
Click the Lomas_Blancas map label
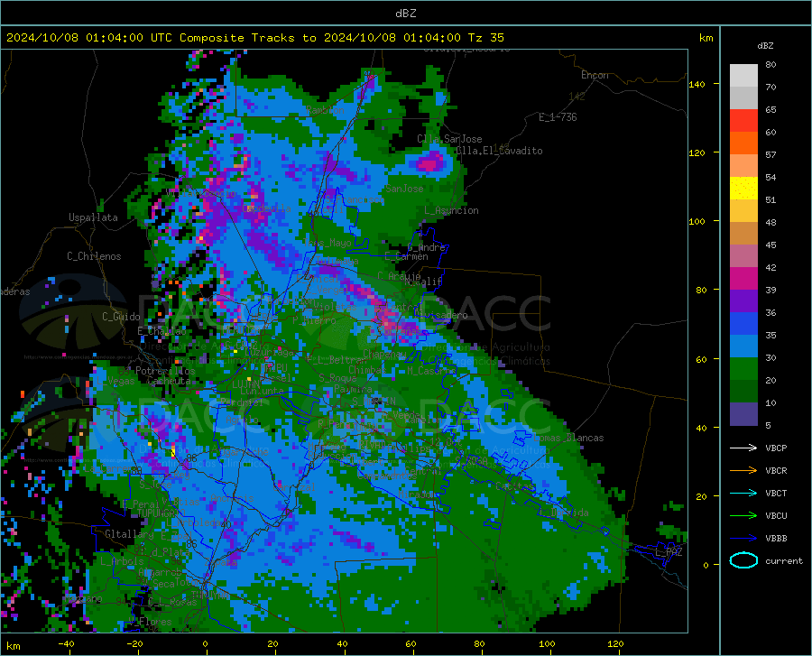568,438
